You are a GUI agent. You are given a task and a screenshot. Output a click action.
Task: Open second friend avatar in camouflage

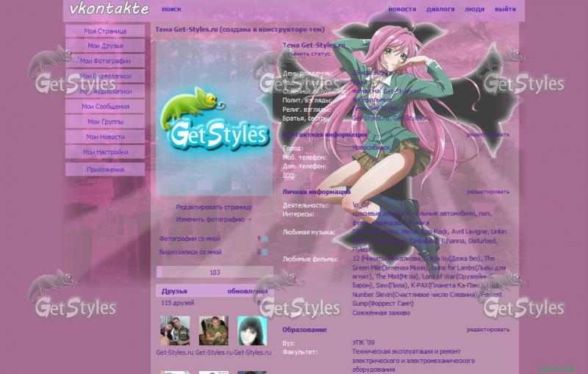[x=213, y=331]
